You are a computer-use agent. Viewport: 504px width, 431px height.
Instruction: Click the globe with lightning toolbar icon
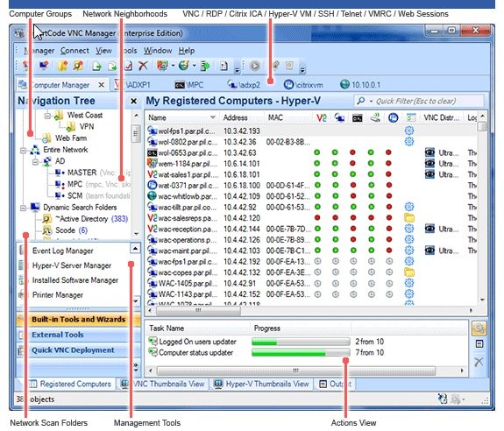pos(184,66)
